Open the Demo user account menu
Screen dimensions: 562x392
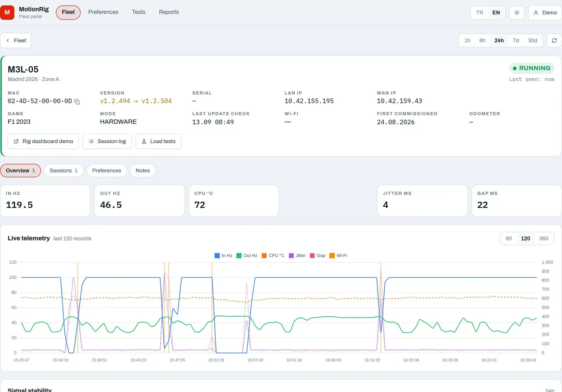545,13
